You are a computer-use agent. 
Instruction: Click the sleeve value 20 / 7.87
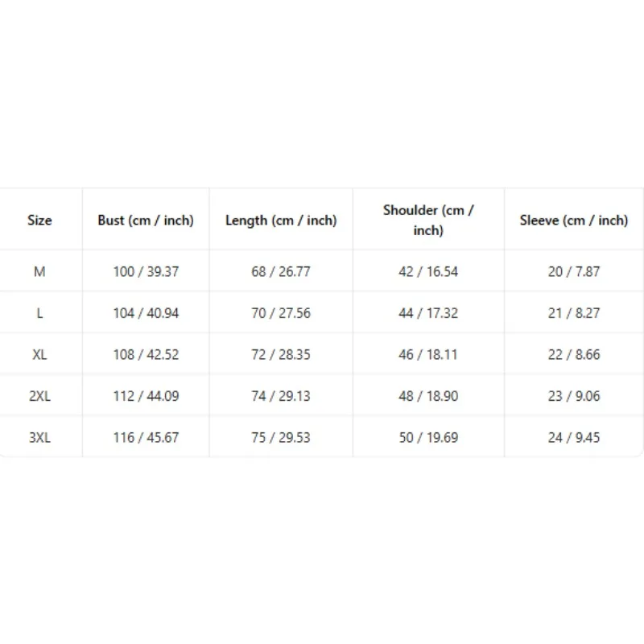pyautogui.click(x=574, y=271)
